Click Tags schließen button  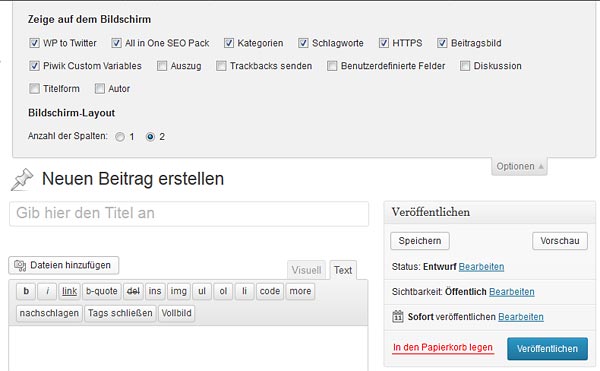click(x=120, y=313)
